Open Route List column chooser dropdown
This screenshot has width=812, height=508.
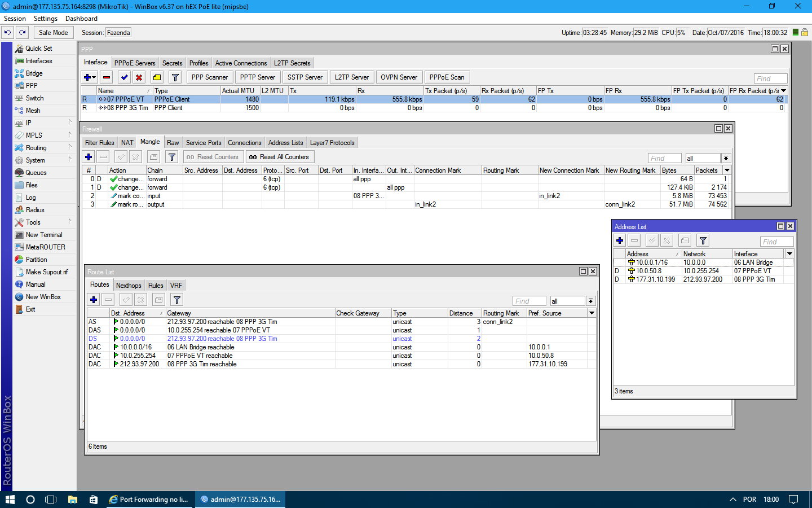(x=592, y=313)
